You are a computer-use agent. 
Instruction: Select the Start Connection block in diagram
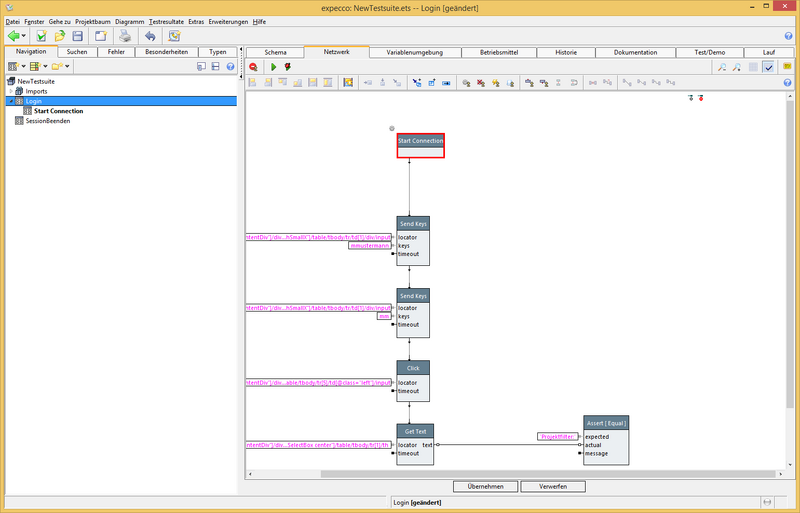click(420, 145)
